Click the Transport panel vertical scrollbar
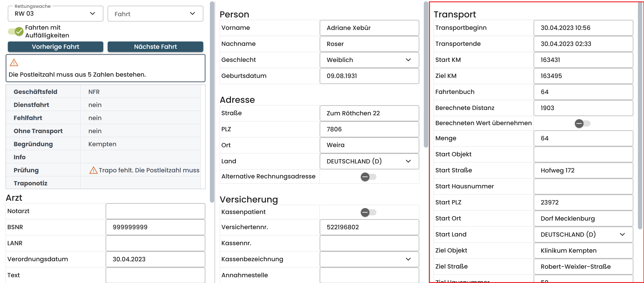 point(640,115)
